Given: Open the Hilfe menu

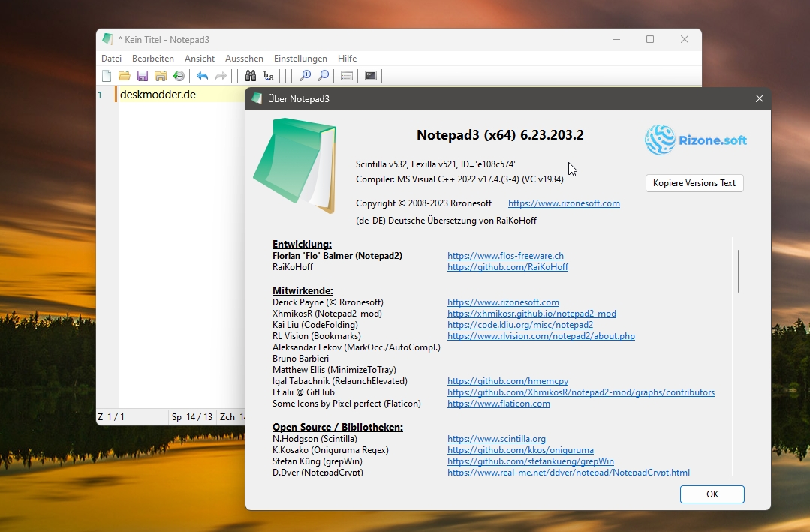Looking at the screenshot, I should tap(347, 59).
